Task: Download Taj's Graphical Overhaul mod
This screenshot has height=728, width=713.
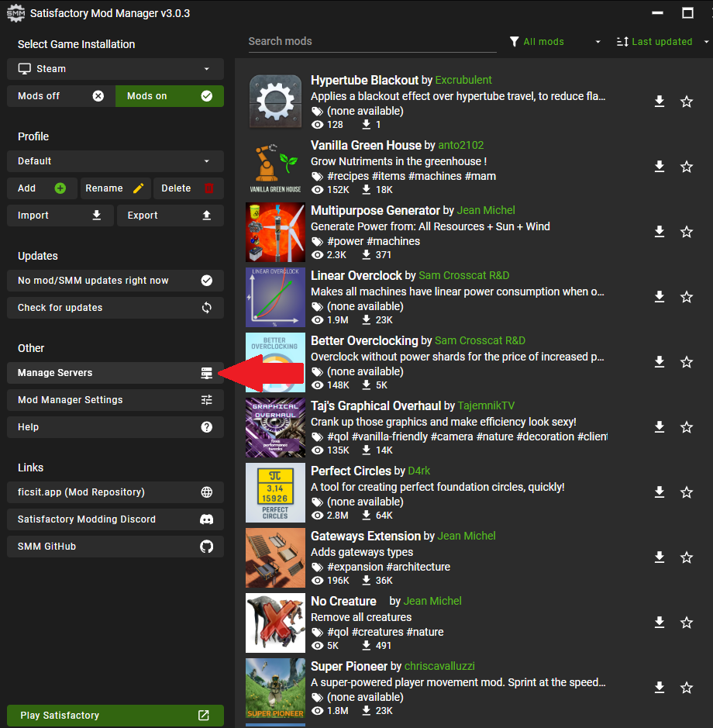Action: point(660,426)
